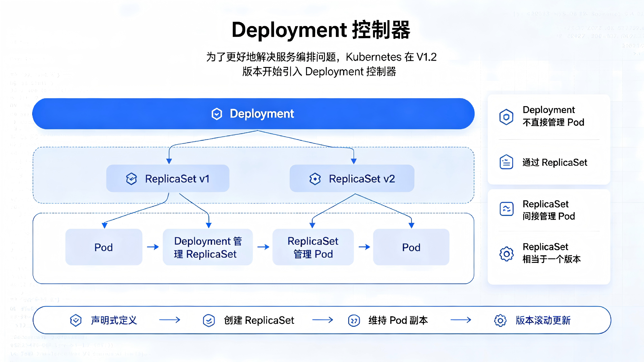Click the text "ReplicaSet 相当于一个版本"
This screenshot has width=644, height=362.
[x=552, y=253]
